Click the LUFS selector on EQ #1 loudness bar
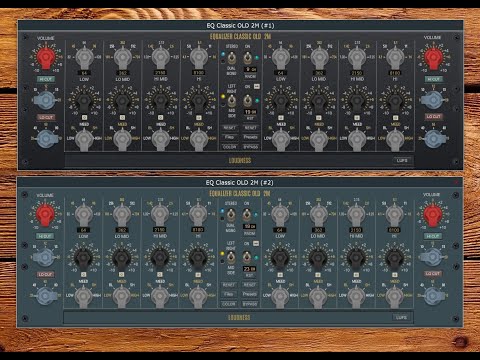 tap(403, 160)
